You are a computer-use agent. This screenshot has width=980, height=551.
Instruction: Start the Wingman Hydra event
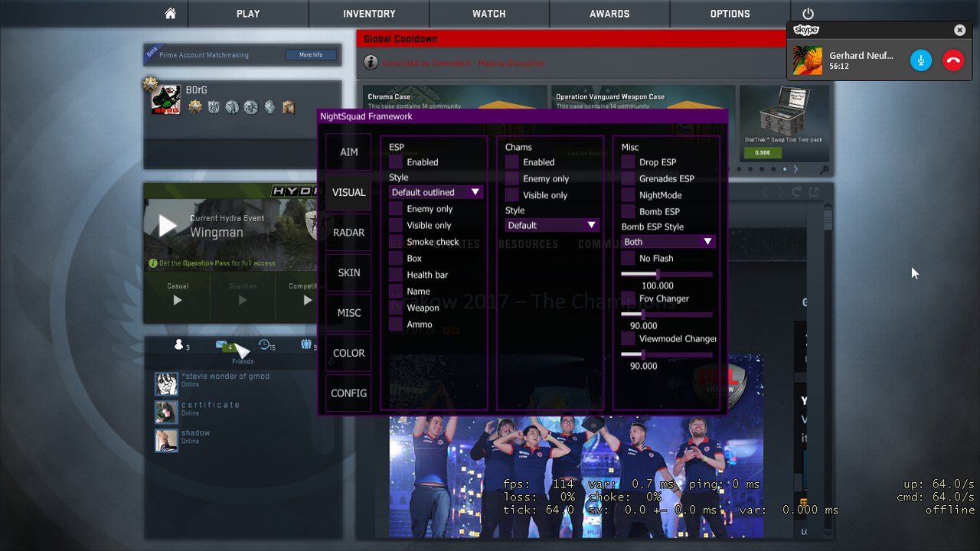pyautogui.click(x=168, y=225)
